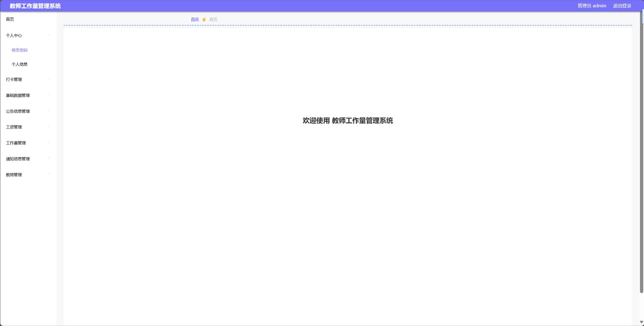Expand 工作量管理 chevron arrow
Viewport: 644px width, 326px height.
[49, 143]
